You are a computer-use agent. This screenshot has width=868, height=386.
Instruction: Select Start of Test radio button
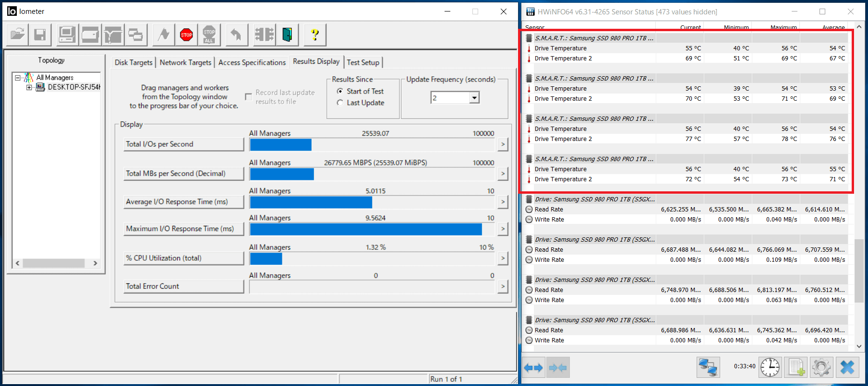coord(340,91)
